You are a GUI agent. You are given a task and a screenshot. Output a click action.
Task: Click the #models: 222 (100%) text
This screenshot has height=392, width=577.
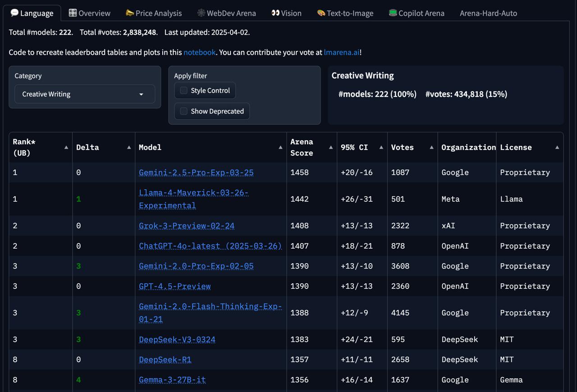tap(378, 94)
